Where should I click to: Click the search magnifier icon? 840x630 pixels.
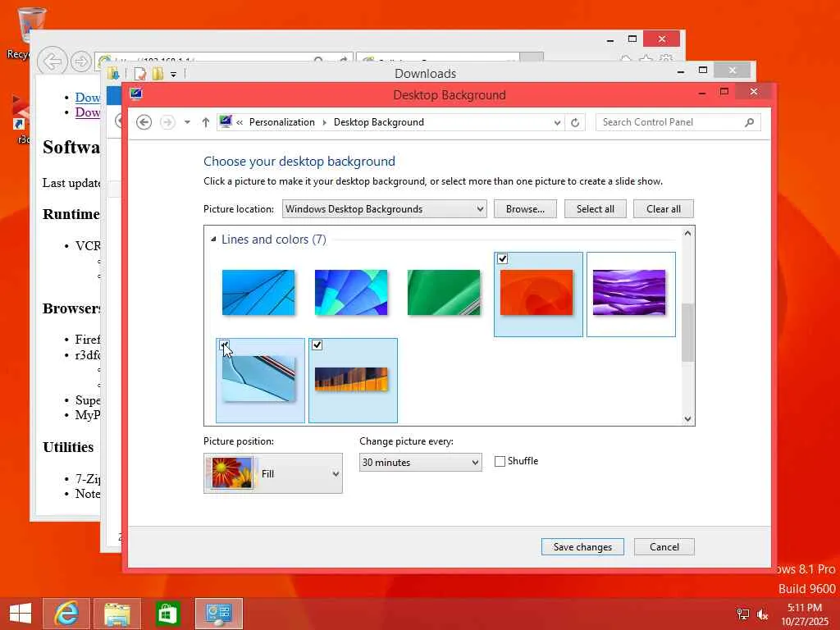pyautogui.click(x=750, y=122)
